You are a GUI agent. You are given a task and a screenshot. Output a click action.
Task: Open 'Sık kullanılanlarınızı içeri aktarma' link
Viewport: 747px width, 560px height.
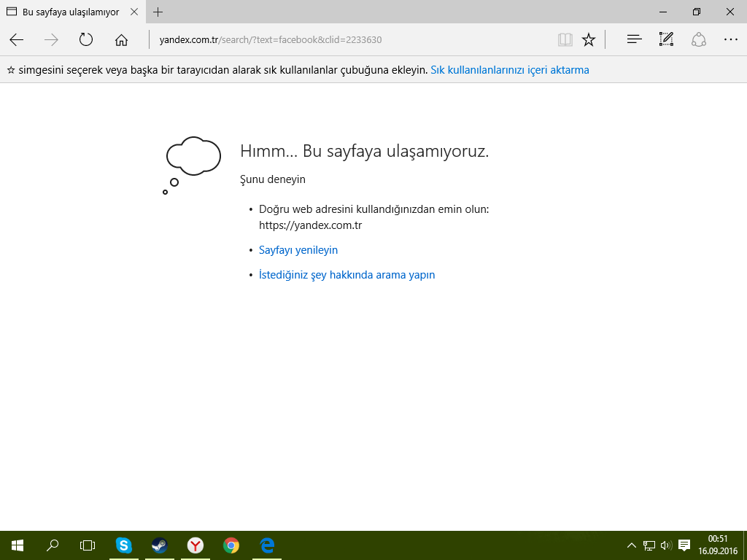click(x=510, y=70)
